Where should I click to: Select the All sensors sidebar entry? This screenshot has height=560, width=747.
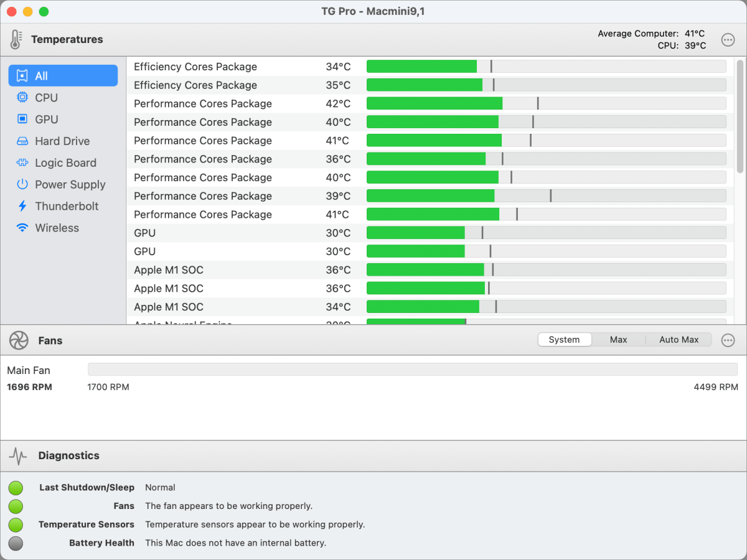62,75
